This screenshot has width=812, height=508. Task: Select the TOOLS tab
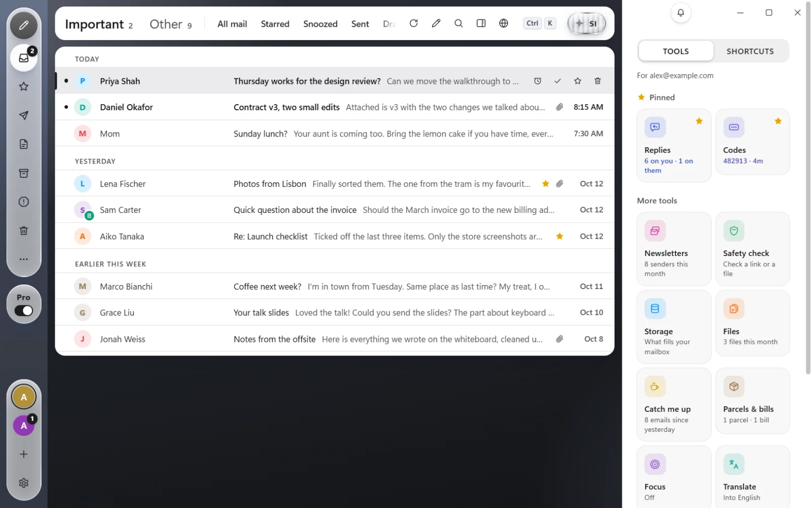[x=675, y=51]
